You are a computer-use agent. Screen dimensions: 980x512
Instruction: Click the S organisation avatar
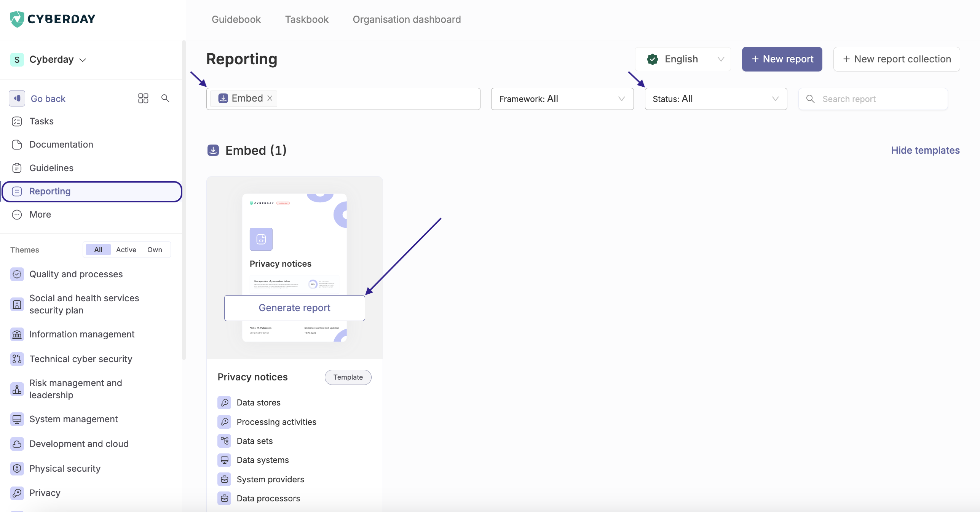coord(17,60)
